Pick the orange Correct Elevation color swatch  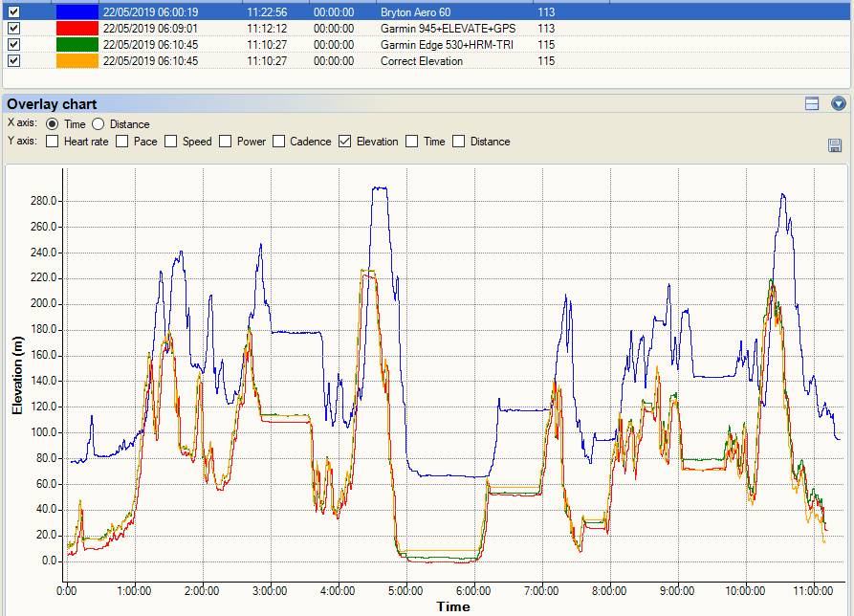click(77, 60)
